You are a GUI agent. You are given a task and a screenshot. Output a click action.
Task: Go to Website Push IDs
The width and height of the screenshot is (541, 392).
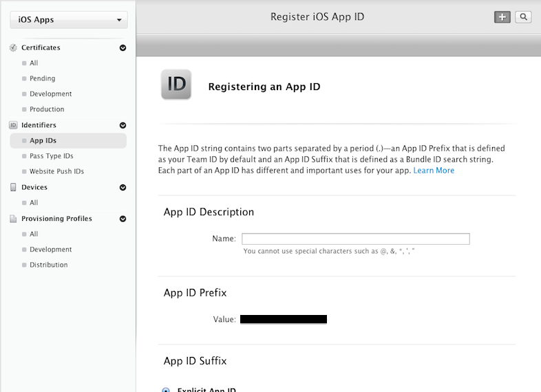pyautogui.click(x=56, y=171)
